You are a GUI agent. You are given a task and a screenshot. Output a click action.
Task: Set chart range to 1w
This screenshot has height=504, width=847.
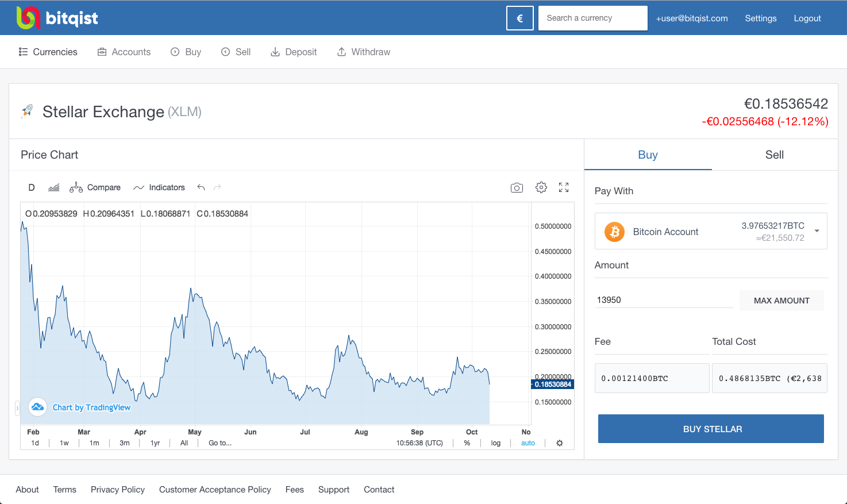(x=64, y=443)
